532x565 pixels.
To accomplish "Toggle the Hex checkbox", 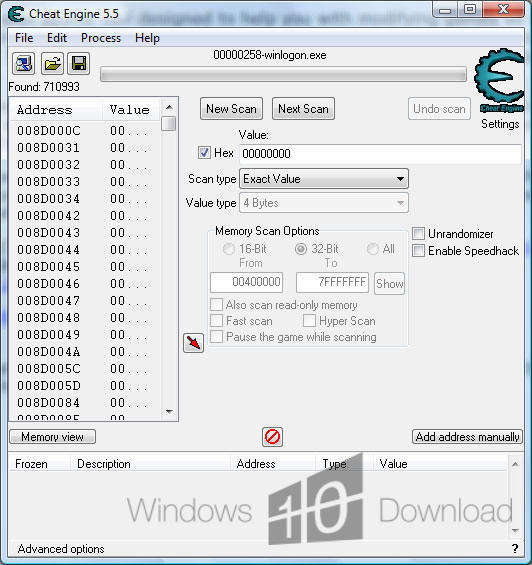I will (x=204, y=152).
